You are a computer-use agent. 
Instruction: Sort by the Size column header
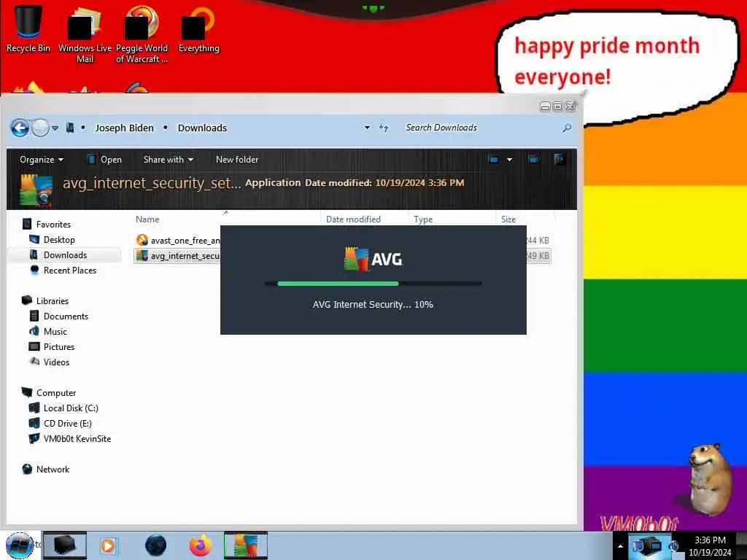[508, 219]
